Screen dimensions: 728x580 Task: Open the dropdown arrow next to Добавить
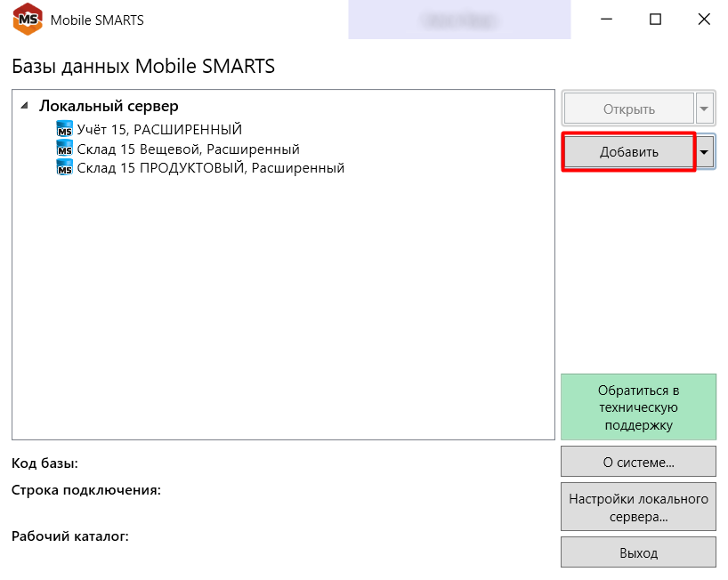704,152
